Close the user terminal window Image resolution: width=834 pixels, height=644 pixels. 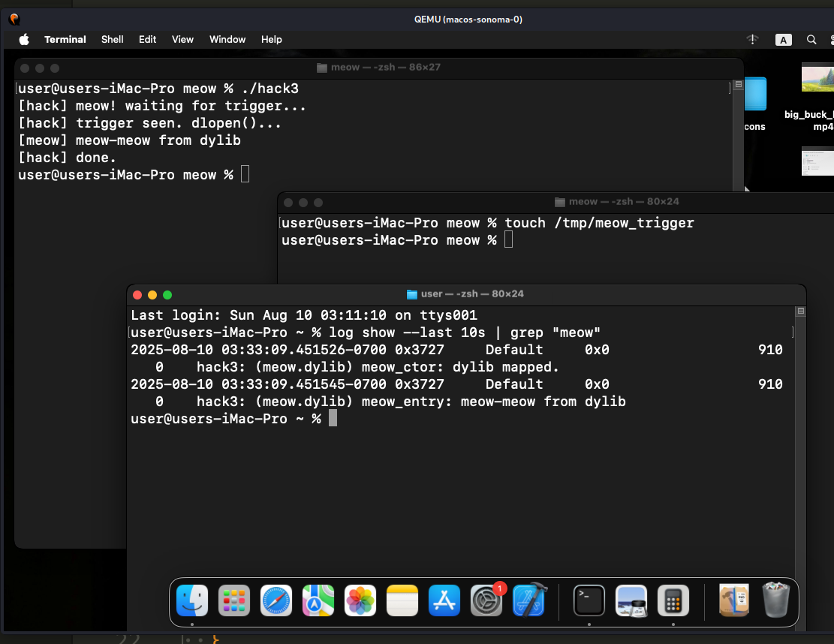[137, 295]
